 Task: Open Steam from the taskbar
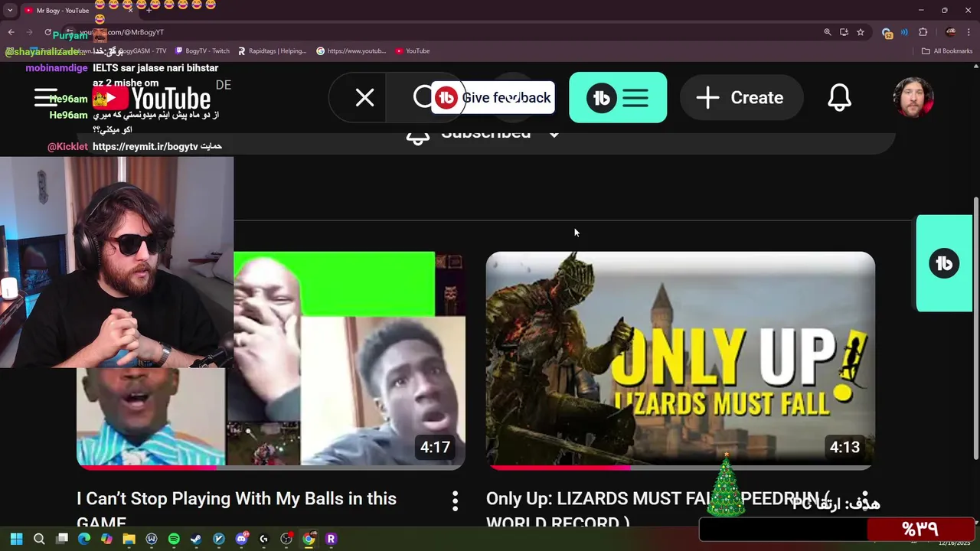[196, 539]
